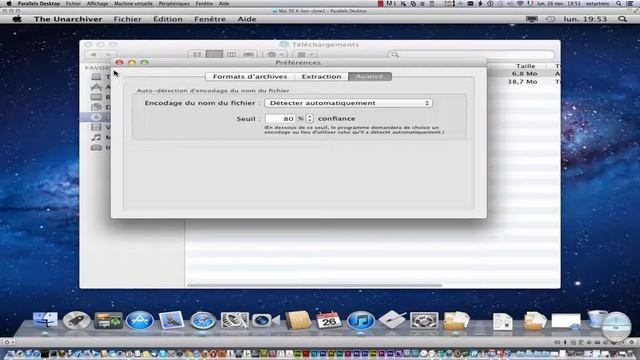Launch Safari compass icon in Dock
Viewport: 640px width, 360px height.
point(202,320)
